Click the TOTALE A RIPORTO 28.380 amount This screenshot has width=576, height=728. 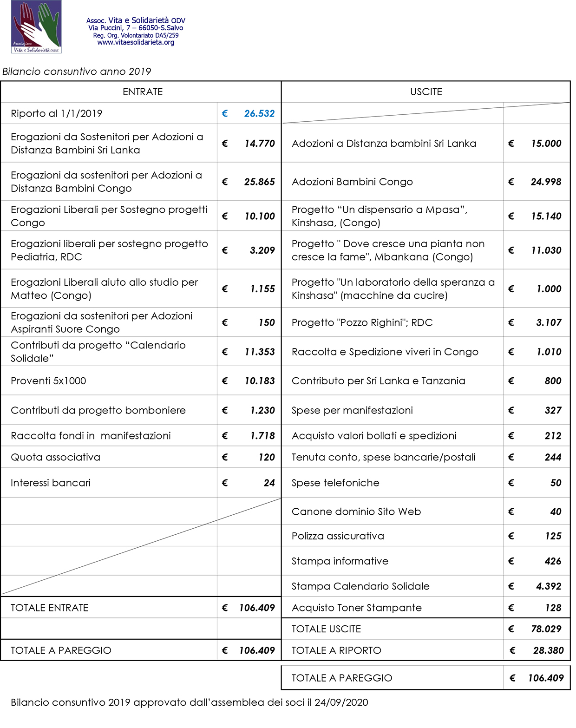(548, 650)
